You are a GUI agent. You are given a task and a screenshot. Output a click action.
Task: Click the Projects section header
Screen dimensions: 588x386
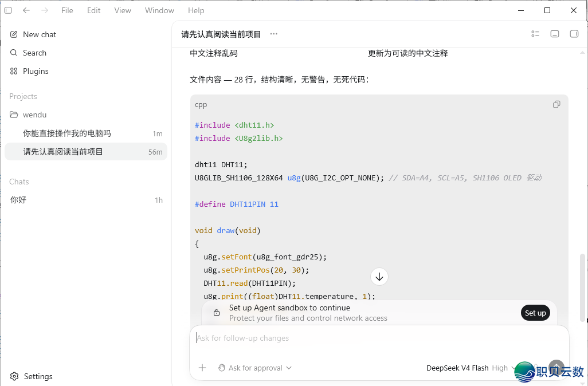(x=23, y=96)
